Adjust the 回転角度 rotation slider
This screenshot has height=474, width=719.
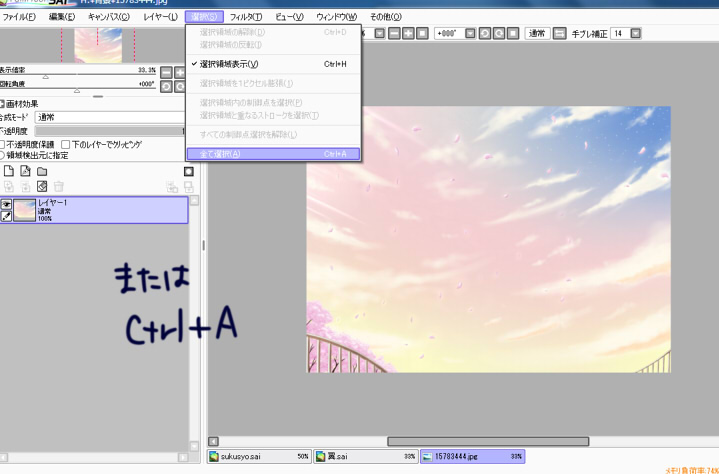point(78,89)
